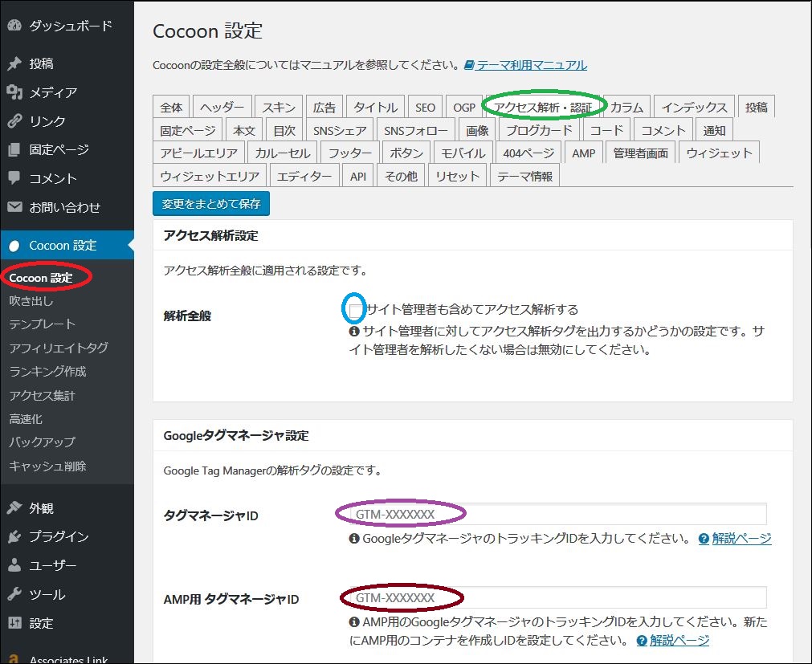Click the paintbrush icon beside 外観
Screen dimensions: 812x664
coord(14,507)
